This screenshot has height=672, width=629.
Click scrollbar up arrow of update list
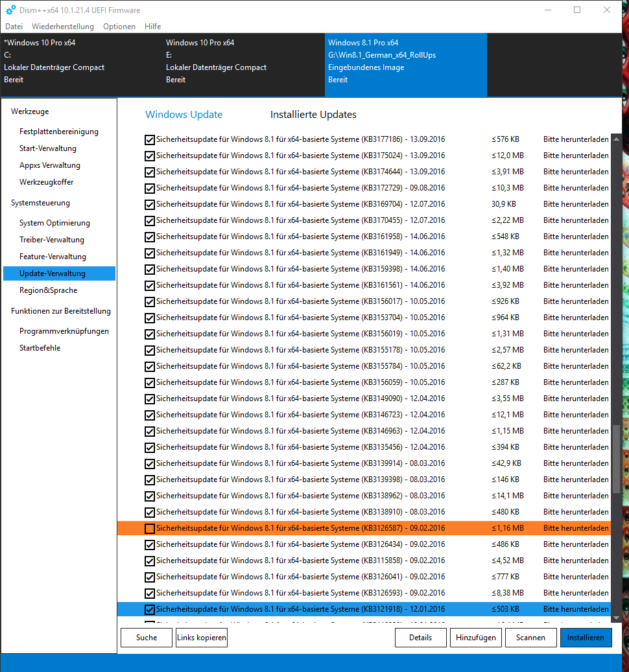(x=616, y=139)
